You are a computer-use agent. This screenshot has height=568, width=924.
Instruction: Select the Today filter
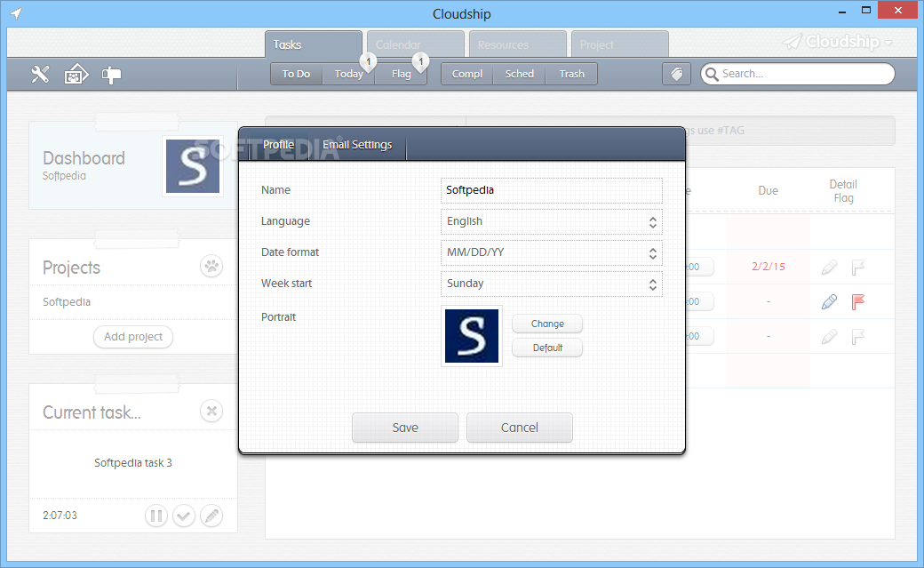pos(348,74)
